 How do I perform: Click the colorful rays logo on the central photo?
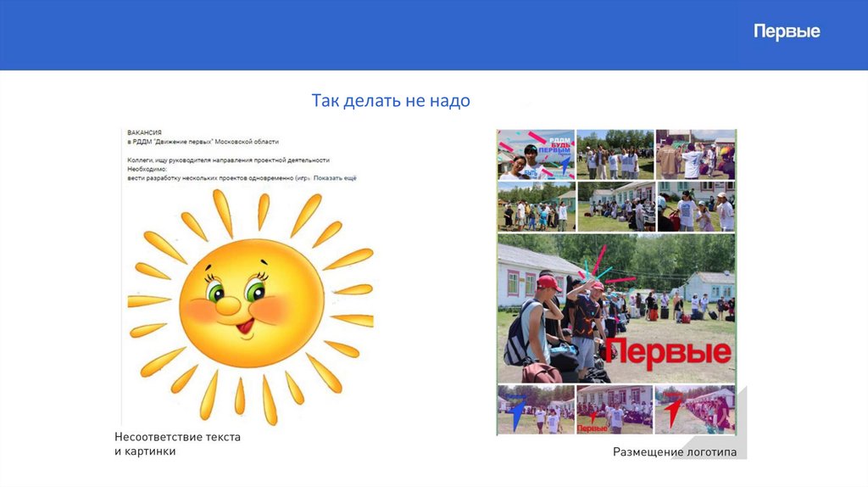tap(603, 270)
